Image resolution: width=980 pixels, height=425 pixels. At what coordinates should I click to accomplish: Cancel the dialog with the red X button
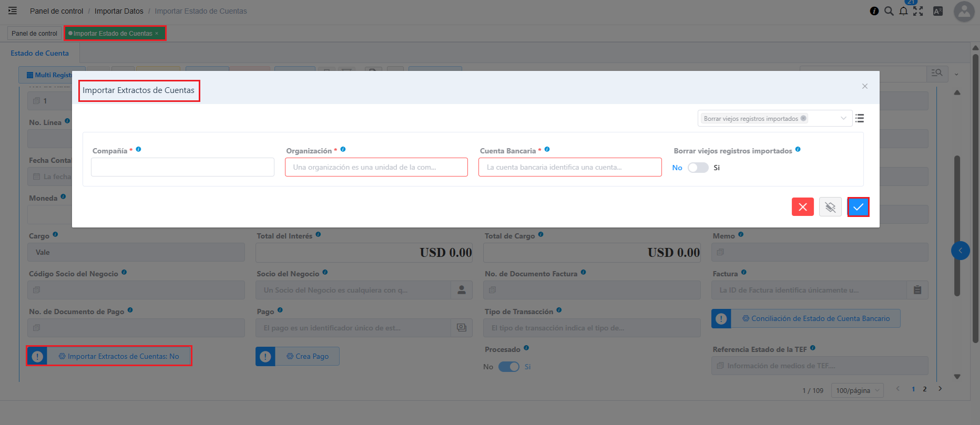click(802, 207)
